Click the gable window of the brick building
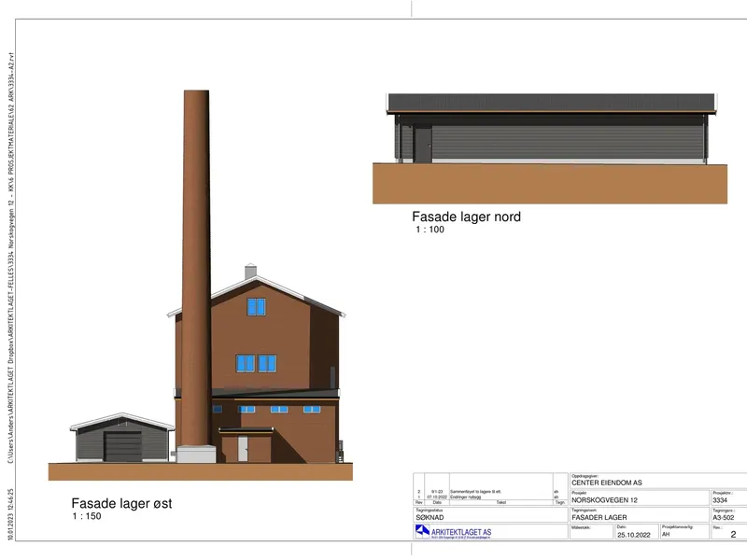The height and width of the screenshot is (560, 747). coord(256,307)
